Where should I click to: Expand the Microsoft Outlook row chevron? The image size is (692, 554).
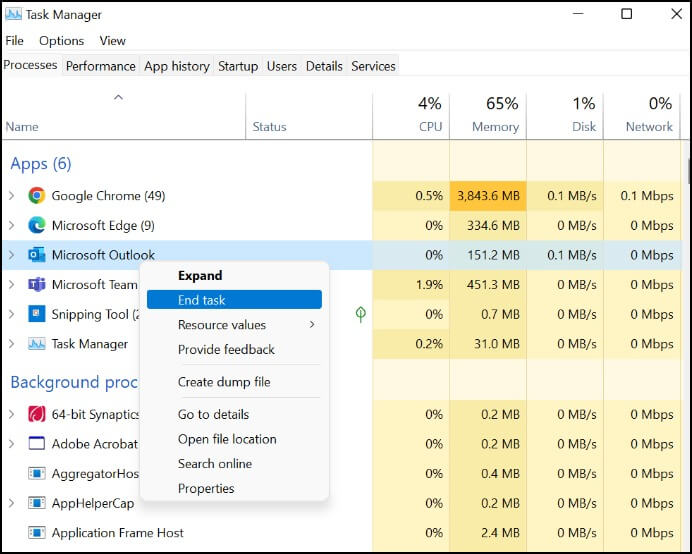click(12, 255)
